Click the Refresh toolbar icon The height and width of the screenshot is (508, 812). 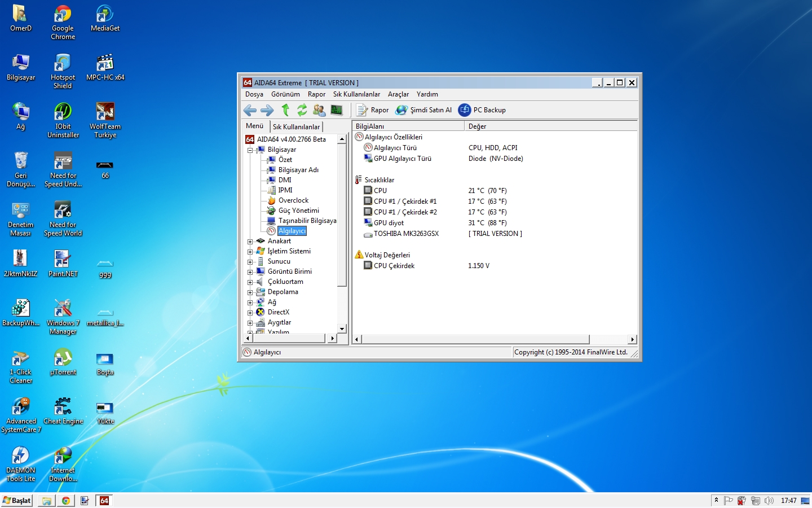pos(302,110)
